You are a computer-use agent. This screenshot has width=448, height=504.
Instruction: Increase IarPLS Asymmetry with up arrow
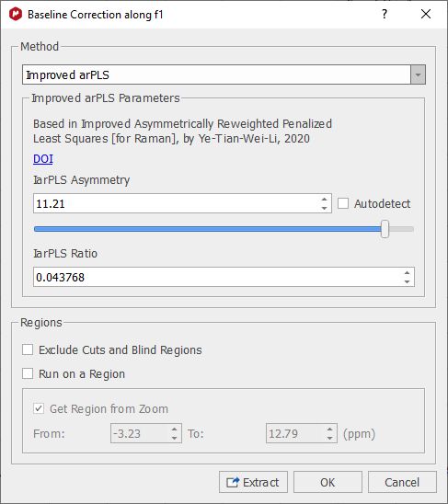324,200
